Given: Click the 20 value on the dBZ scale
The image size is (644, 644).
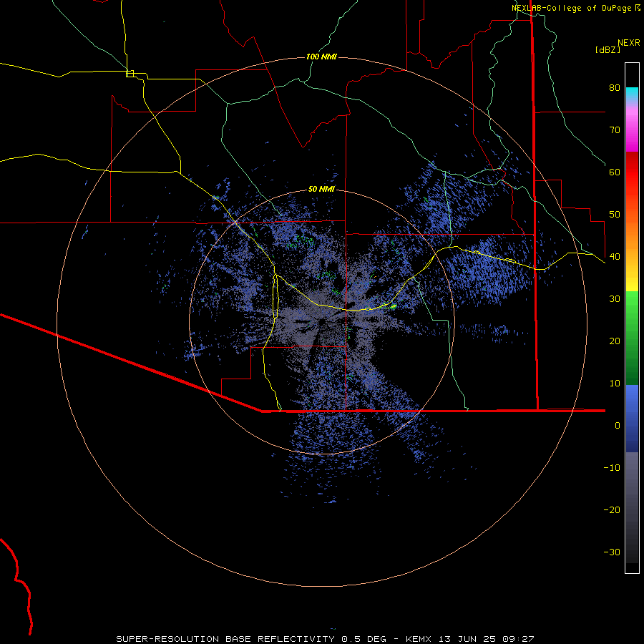Looking at the screenshot, I should point(615,341).
